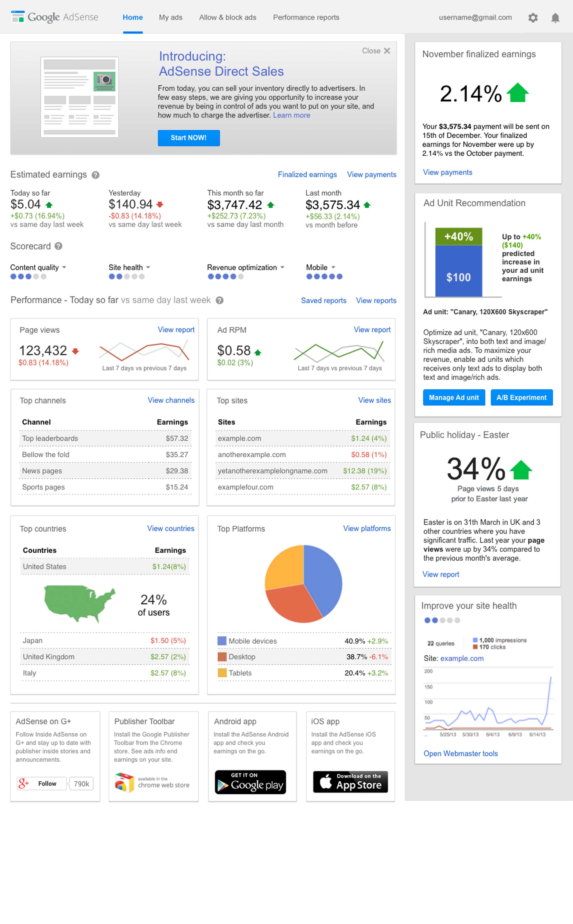Screen dimensions: 573x924
Task: Click the Mobile devices blue legend swatch
Action: click(x=222, y=641)
